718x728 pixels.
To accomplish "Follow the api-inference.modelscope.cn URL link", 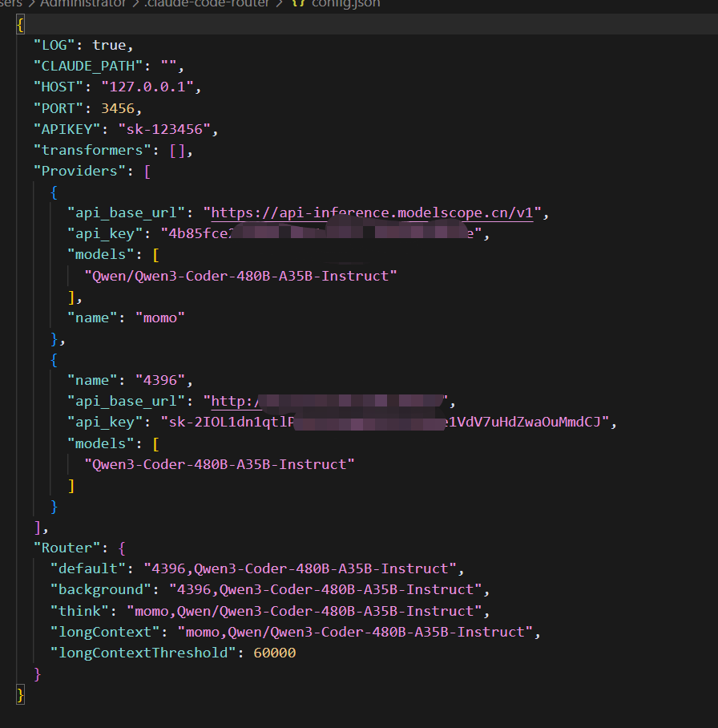I will tap(372, 212).
